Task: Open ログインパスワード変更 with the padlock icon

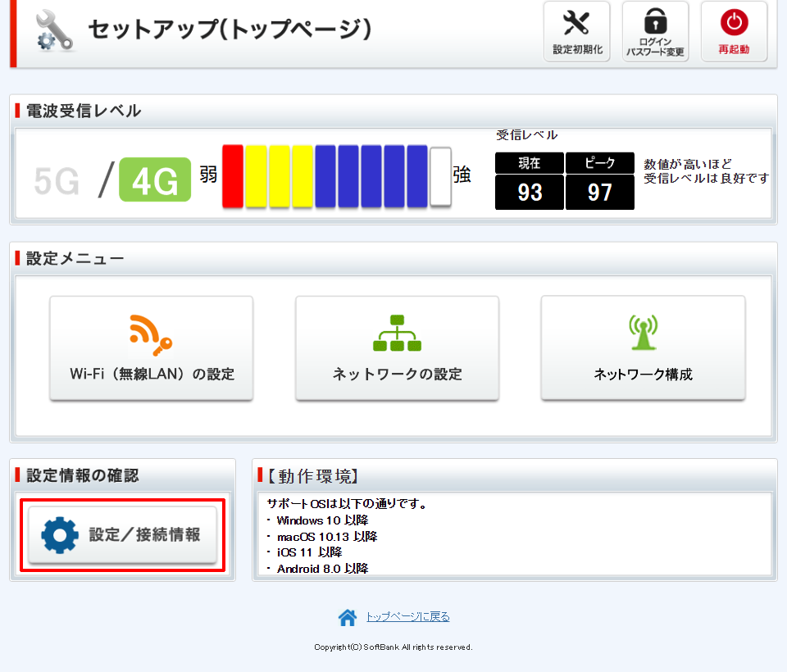Action: tap(655, 31)
